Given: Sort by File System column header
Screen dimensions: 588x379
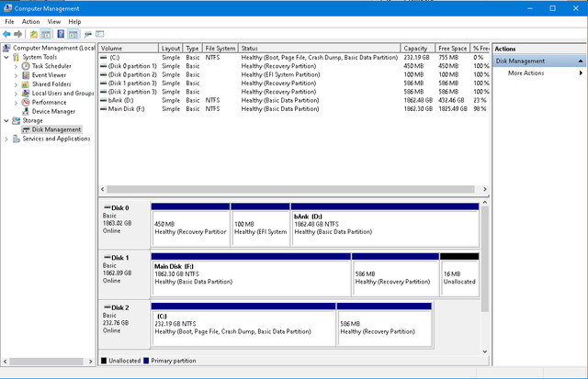Looking at the screenshot, I should [x=220, y=49].
